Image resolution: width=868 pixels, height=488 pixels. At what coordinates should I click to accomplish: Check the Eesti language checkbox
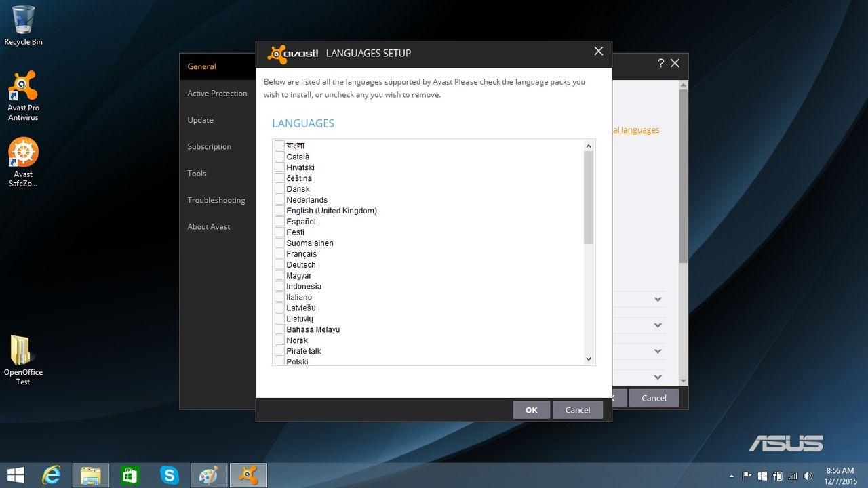279,232
